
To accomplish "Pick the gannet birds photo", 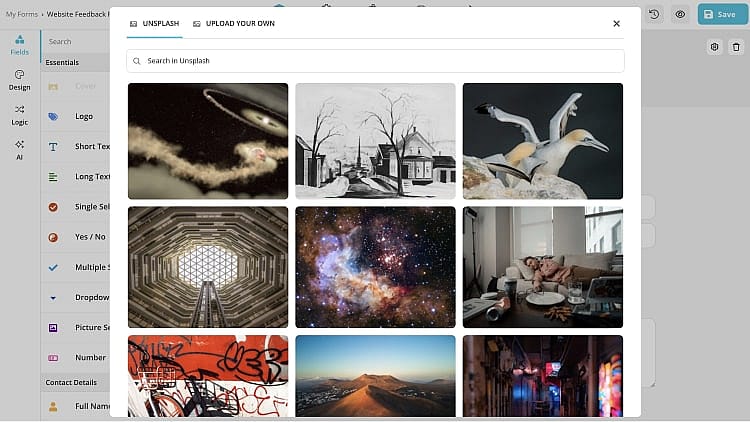I will point(543,141).
